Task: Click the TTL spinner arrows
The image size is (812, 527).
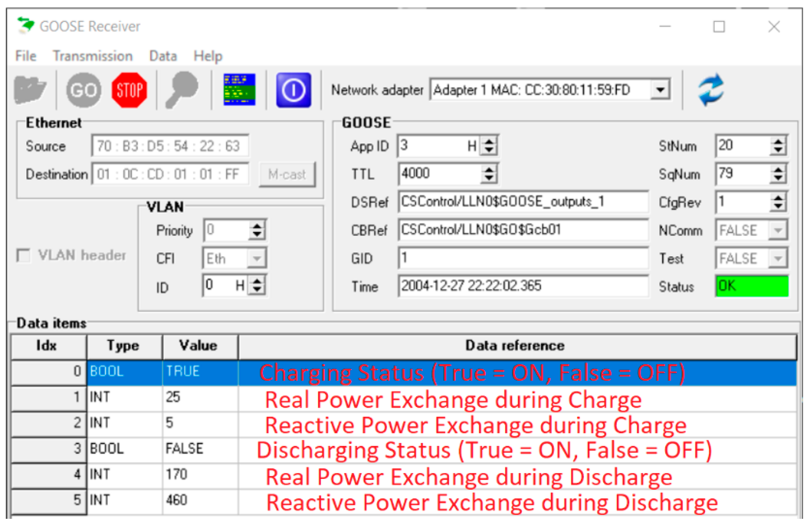Action: [489, 174]
